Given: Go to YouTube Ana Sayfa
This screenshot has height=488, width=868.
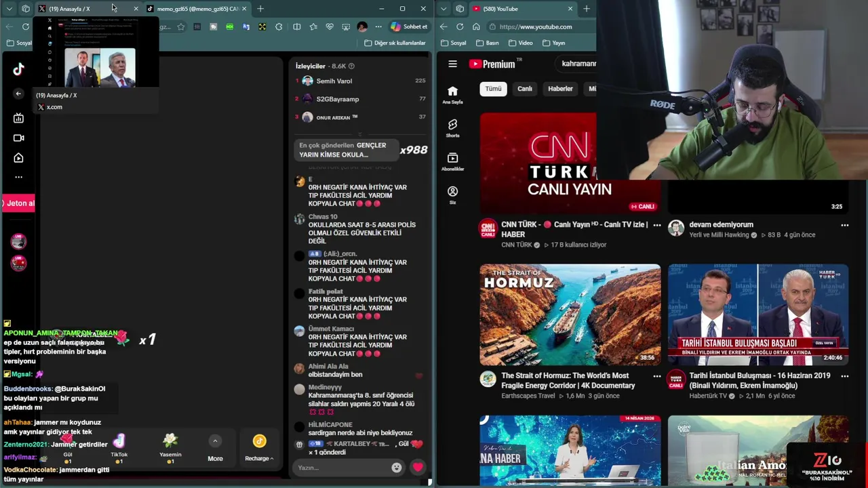Looking at the screenshot, I should [x=452, y=95].
